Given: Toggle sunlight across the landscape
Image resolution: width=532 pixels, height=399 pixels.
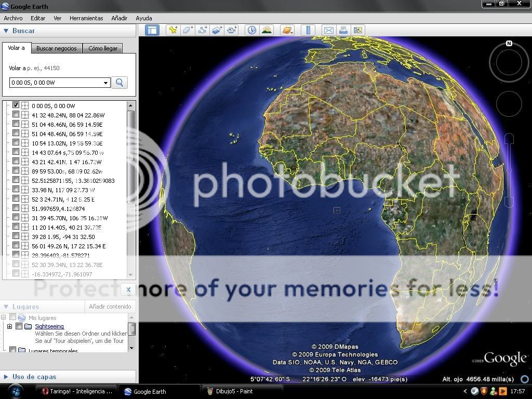Looking at the screenshot, I should (267, 30).
